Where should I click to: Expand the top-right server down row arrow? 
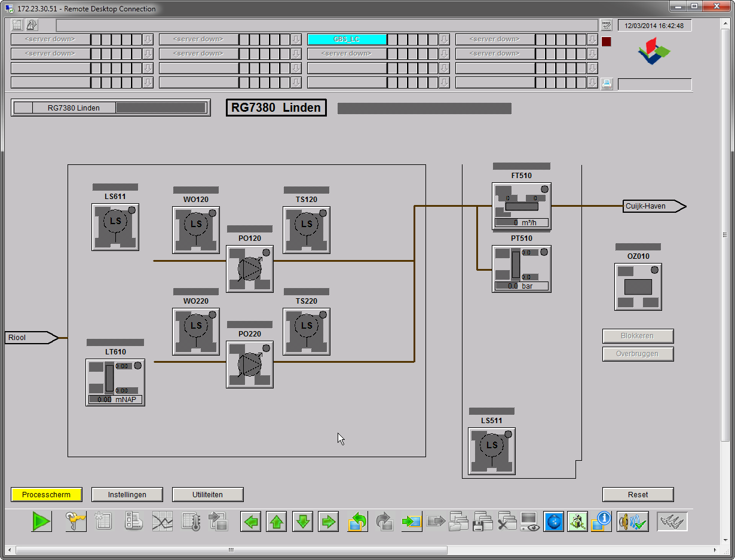click(592, 39)
